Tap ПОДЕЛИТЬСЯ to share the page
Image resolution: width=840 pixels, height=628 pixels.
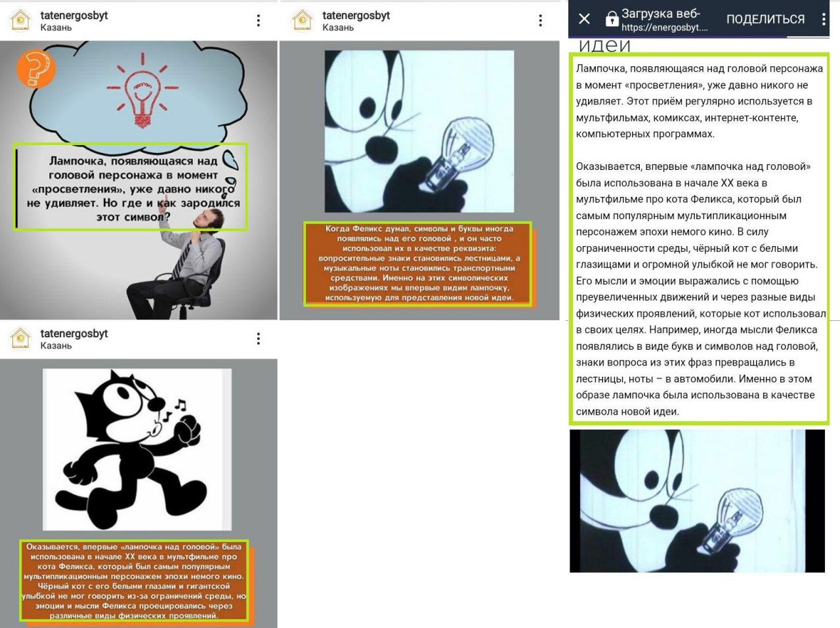click(765, 20)
